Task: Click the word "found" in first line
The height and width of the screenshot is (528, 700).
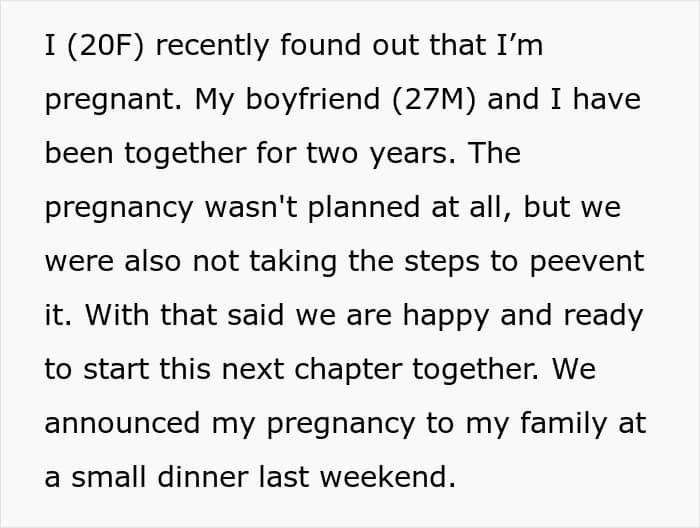Action: pos(321,45)
